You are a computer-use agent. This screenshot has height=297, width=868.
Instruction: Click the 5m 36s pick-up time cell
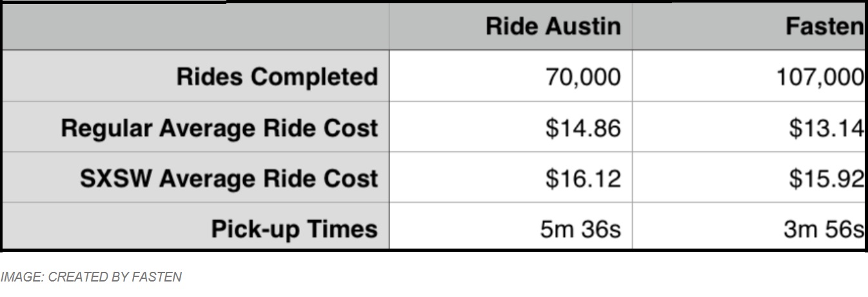tap(511, 227)
